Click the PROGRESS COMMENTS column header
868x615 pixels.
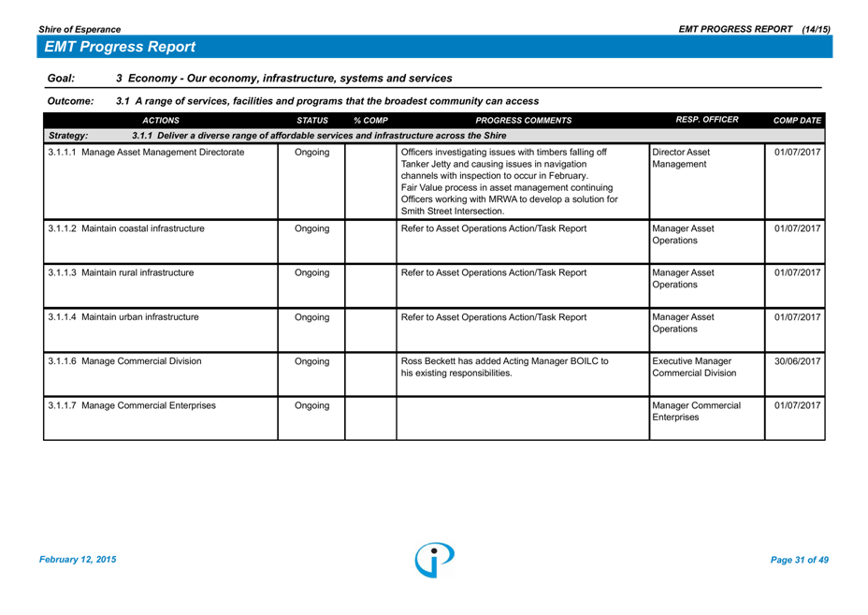click(523, 121)
